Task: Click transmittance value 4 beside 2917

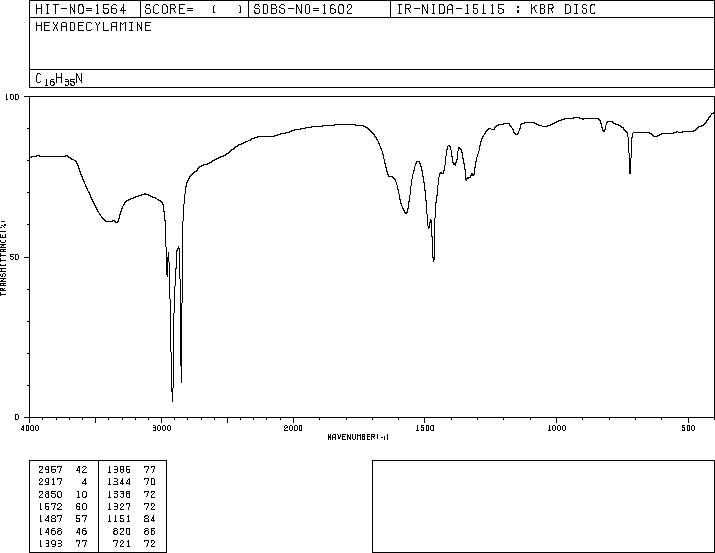Action: (84, 481)
